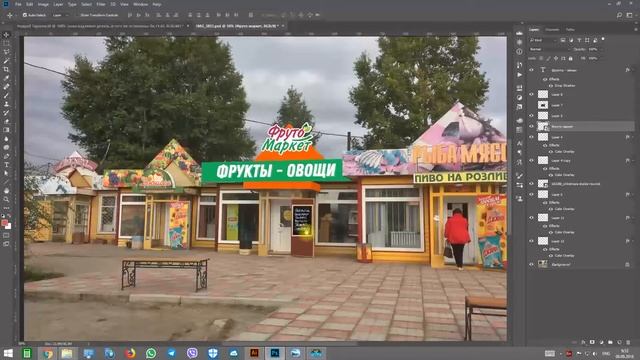Open the Character panel (A icon) in dock
The height and width of the screenshot is (360, 640).
(519, 144)
